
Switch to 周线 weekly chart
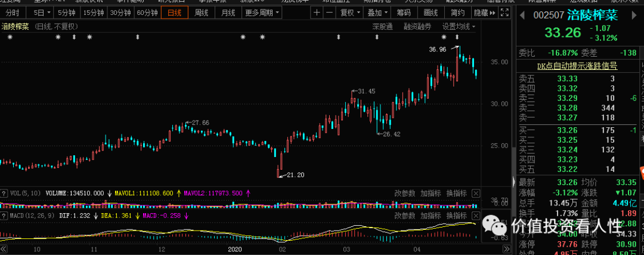[202, 13]
